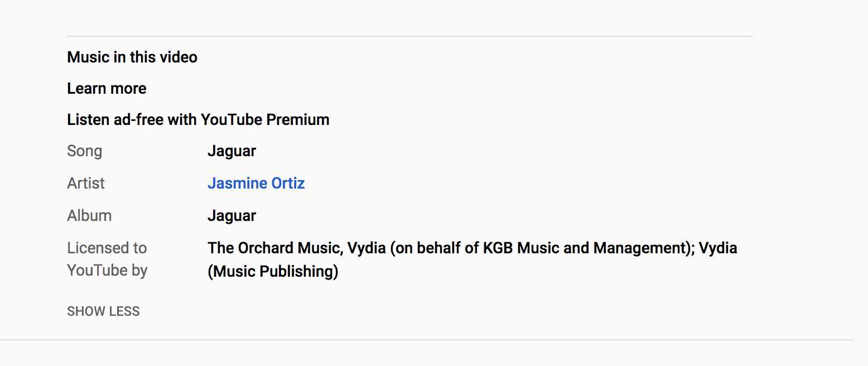Click the (Music Publishing) text line
Viewport: 868px width, 366px height.
click(x=273, y=272)
